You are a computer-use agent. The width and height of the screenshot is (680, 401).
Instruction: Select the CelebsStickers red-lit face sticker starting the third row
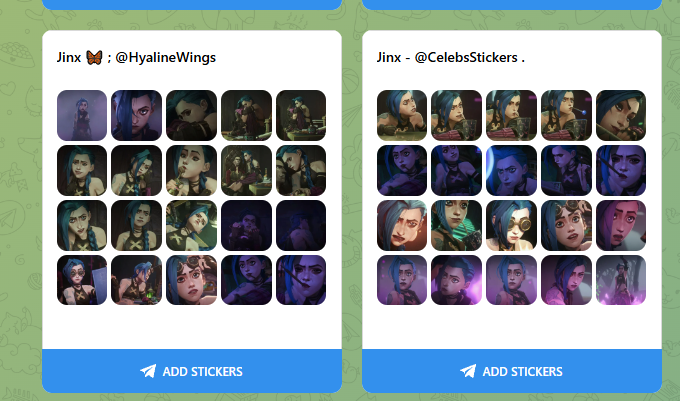click(402, 225)
